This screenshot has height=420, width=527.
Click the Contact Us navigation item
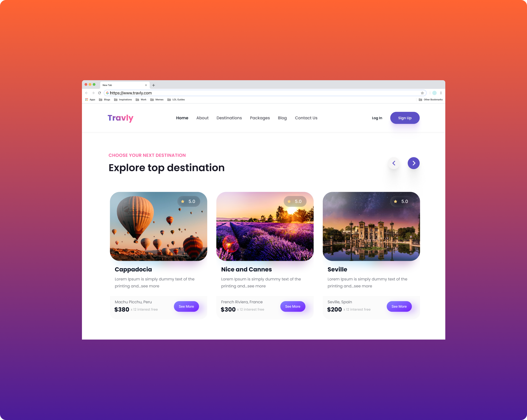pyautogui.click(x=306, y=118)
